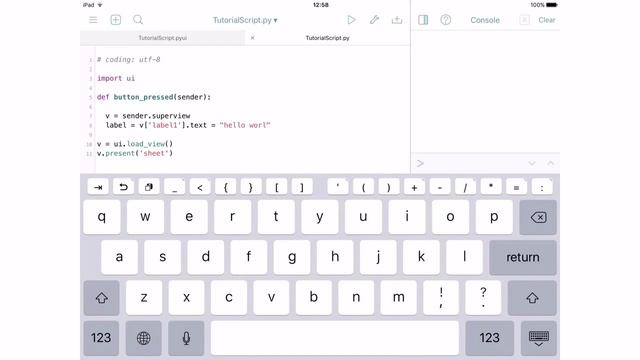The image size is (640, 360).
Task: Select the TutorialScript.py tab
Action: tap(327, 38)
